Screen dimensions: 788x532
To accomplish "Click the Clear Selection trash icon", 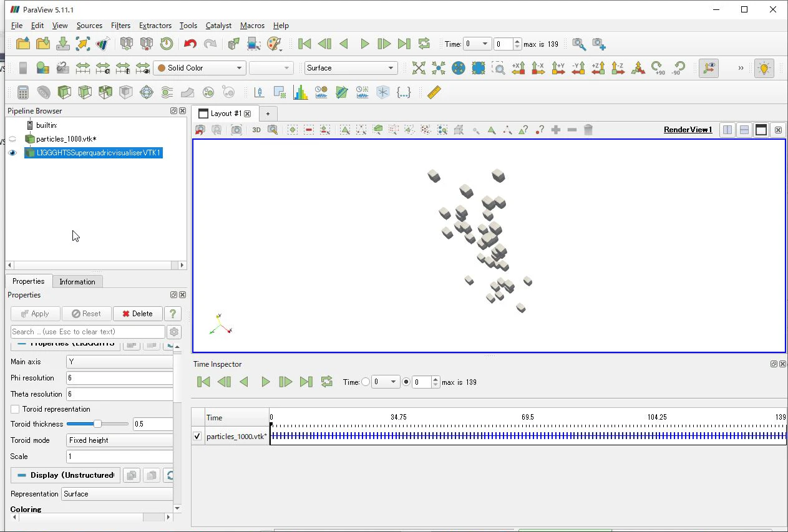I will pyautogui.click(x=588, y=130).
